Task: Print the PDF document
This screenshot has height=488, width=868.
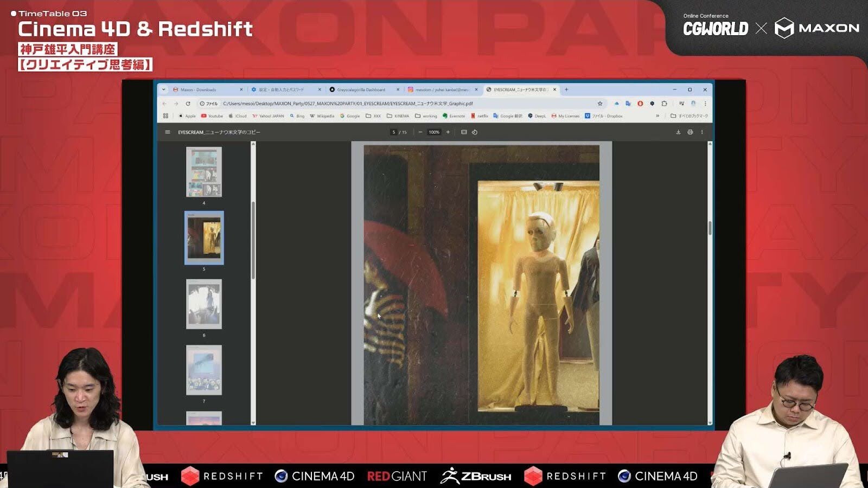Action: (690, 132)
